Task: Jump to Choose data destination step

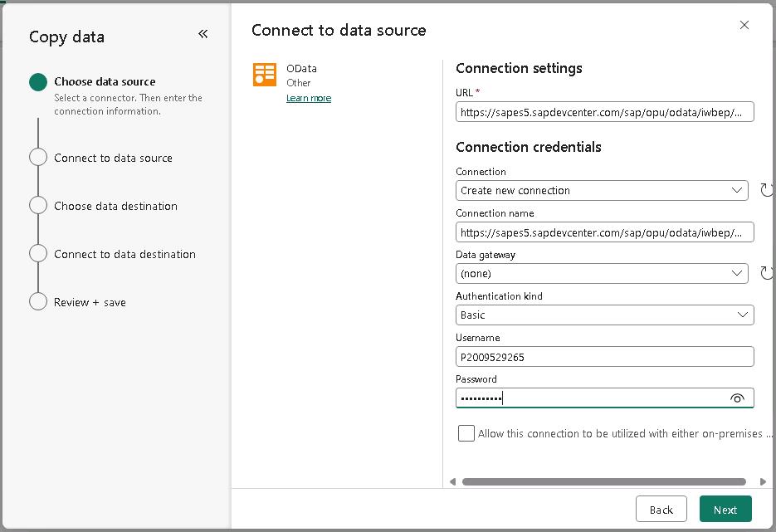Action: (115, 206)
